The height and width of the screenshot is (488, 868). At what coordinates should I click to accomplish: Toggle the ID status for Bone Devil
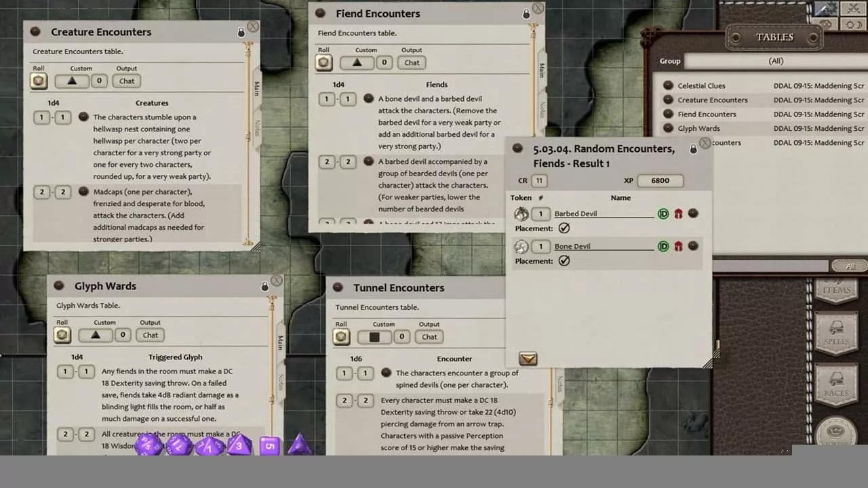point(663,246)
